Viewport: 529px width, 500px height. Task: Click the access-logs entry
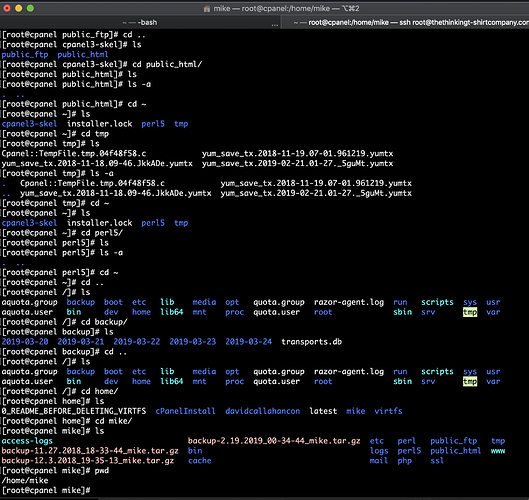click(x=27, y=441)
